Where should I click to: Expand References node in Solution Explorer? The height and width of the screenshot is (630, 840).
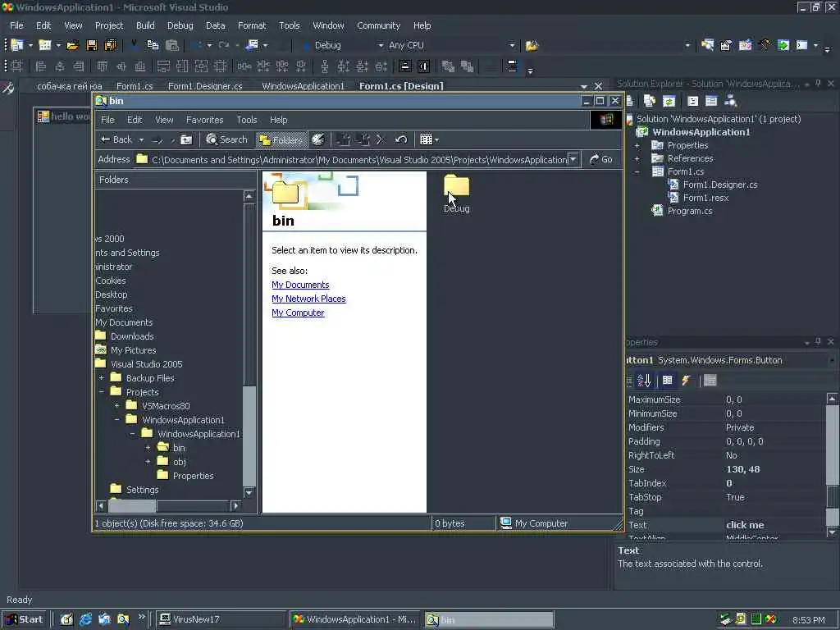coord(637,158)
